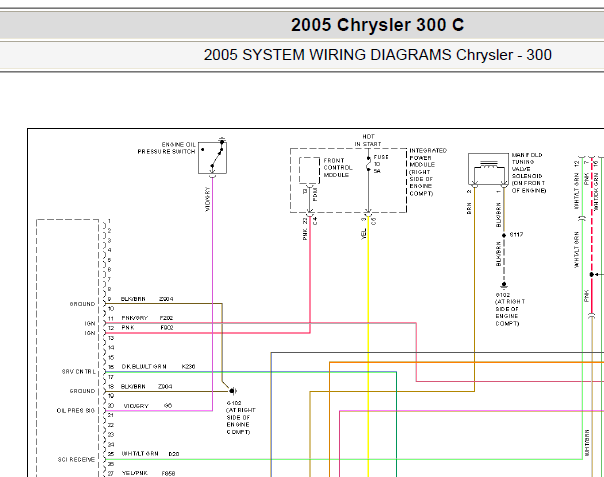Click the 'VIO/GRY' label at pin 20
Image resolution: width=604 pixels, height=477 pixels.
click(136, 406)
